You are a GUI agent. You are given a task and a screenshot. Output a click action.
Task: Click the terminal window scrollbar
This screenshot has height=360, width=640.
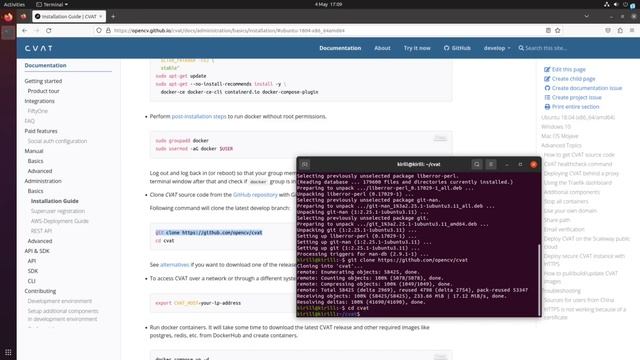539,279
